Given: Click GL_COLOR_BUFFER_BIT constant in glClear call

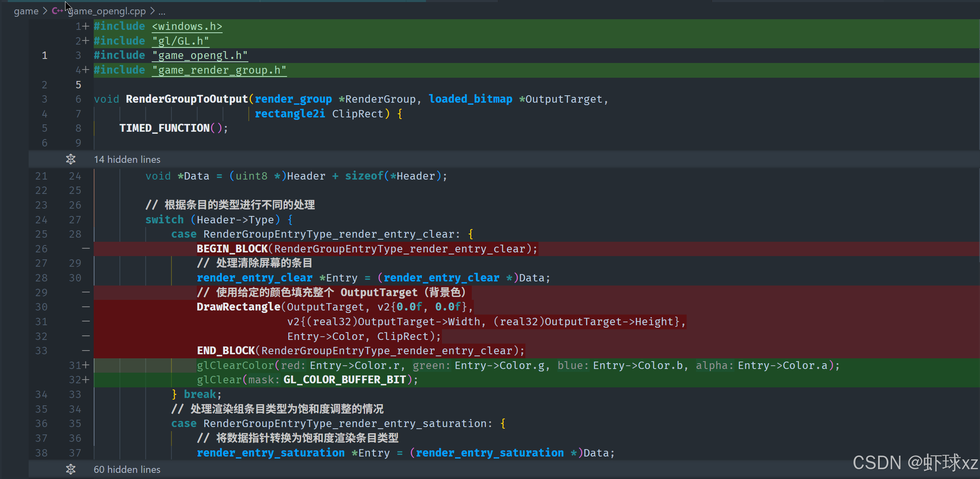Looking at the screenshot, I should pyautogui.click(x=345, y=380).
